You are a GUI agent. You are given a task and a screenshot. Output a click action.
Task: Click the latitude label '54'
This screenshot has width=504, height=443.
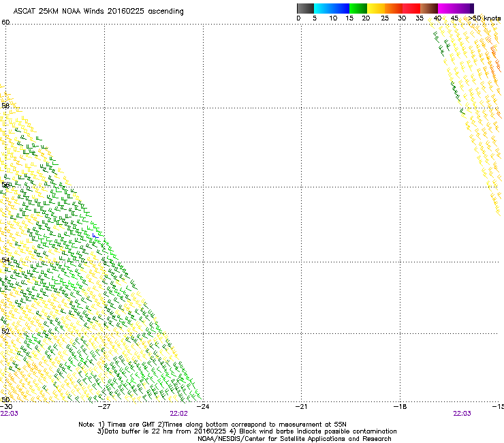[x=5, y=260]
